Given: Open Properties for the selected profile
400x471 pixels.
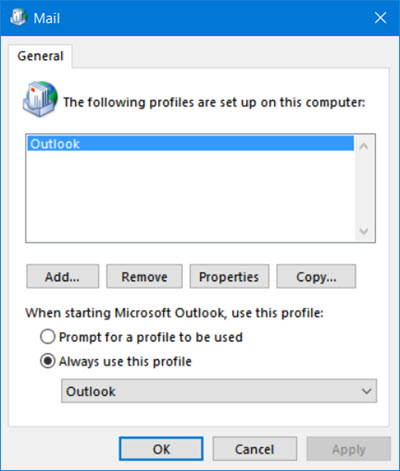Looking at the screenshot, I should point(229,276).
